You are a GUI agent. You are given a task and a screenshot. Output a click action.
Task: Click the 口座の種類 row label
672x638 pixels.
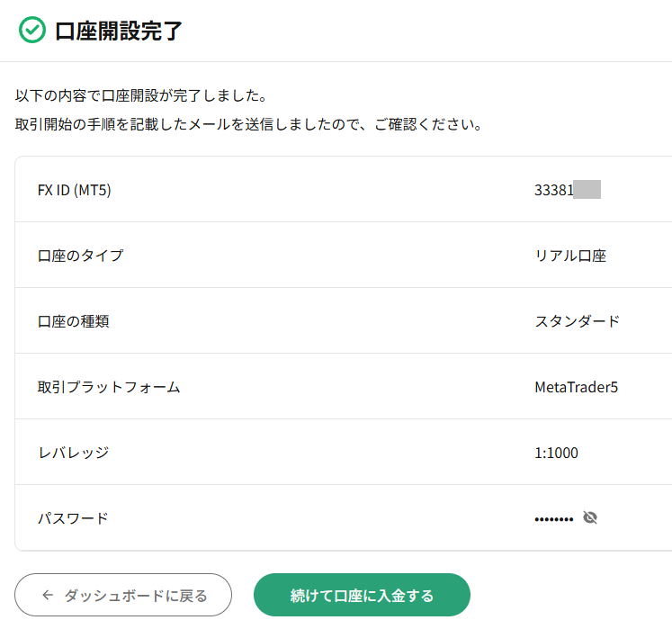click(73, 321)
